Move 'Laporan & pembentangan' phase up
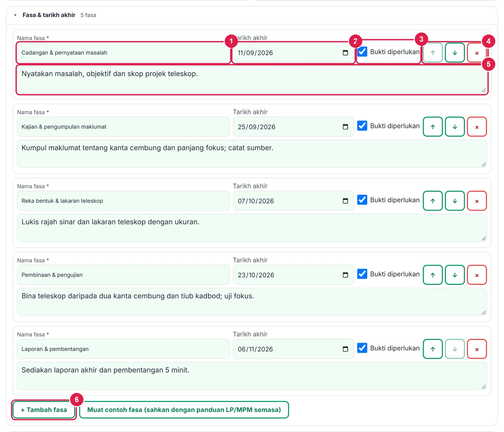This screenshot has height=432, width=504. point(433,349)
